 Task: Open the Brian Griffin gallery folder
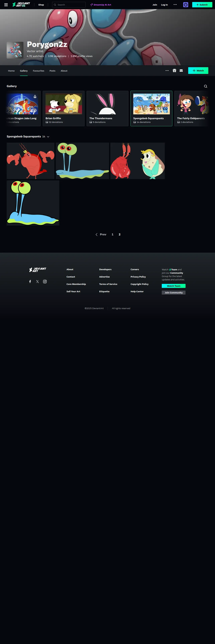click(64, 109)
